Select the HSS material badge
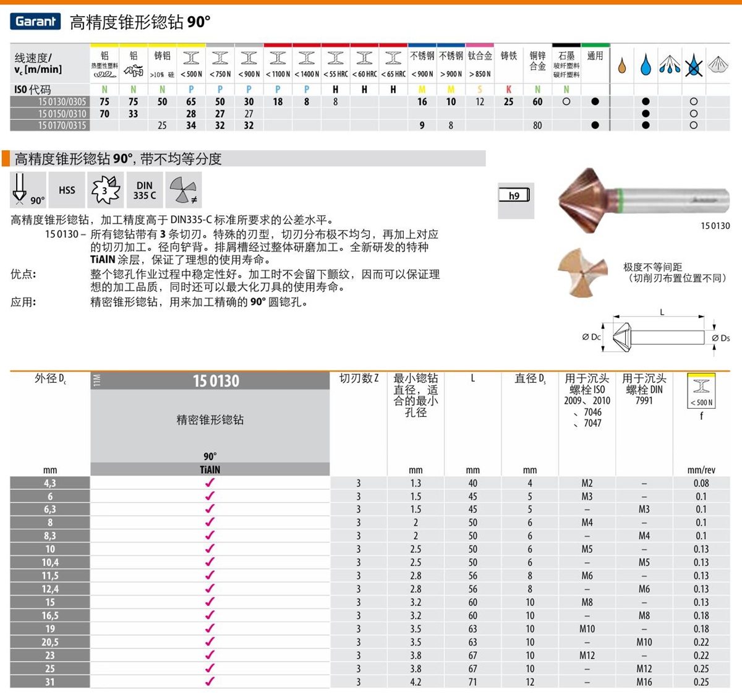Viewport: 742px width, 700px height. point(67,190)
